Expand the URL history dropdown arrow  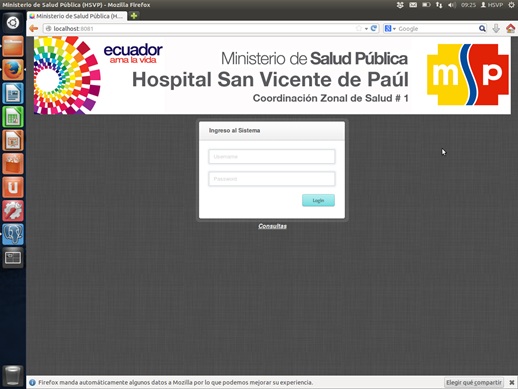click(x=366, y=29)
